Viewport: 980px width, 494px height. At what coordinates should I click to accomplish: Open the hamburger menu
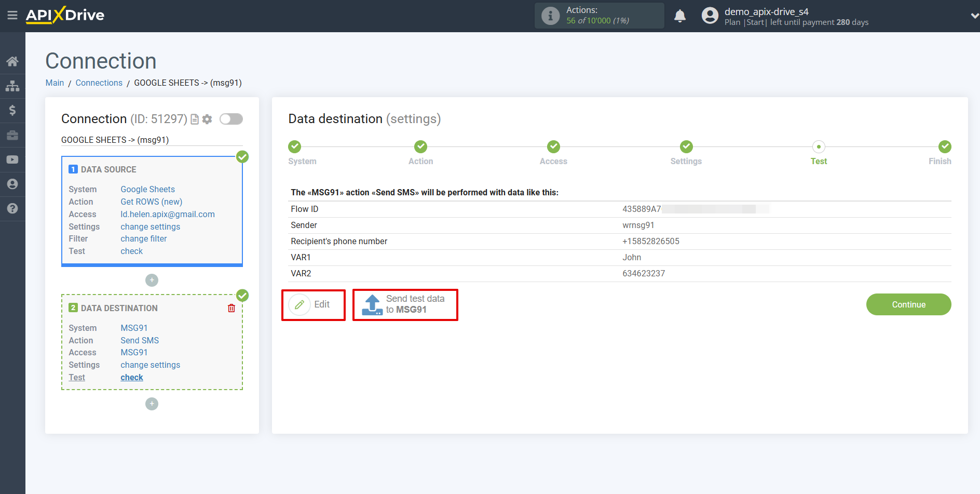click(12, 16)
